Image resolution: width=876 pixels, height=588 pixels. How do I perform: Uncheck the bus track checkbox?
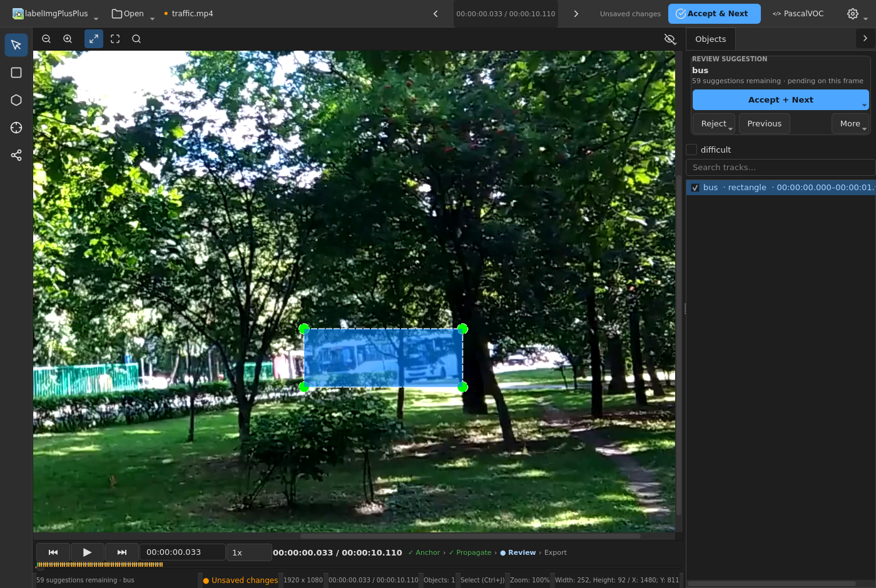tap(695, 188)
